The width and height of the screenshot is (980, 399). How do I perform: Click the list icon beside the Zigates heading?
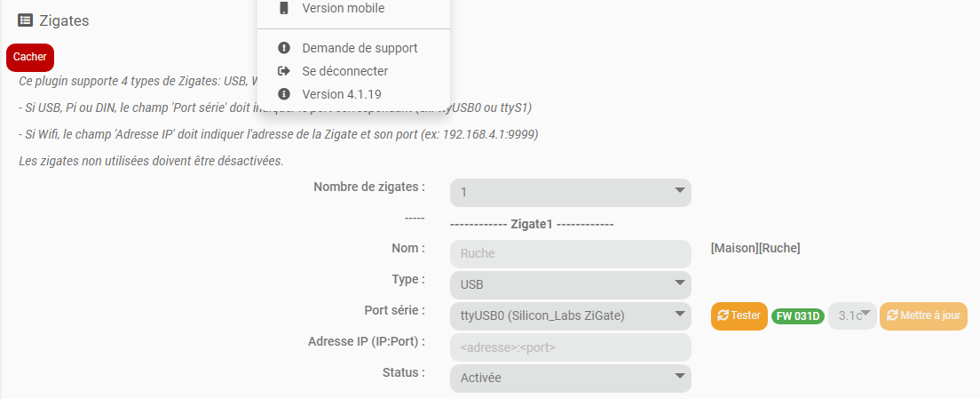25,20
